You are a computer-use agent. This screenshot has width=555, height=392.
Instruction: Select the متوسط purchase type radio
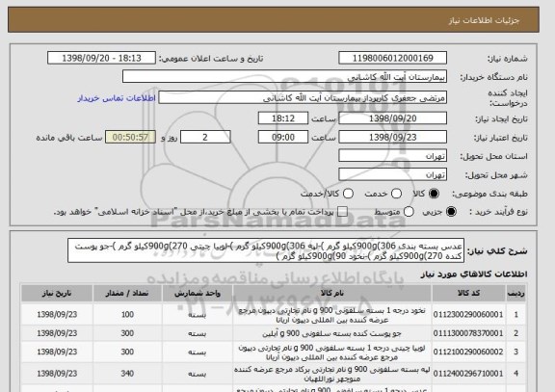[x=409, y=212]
